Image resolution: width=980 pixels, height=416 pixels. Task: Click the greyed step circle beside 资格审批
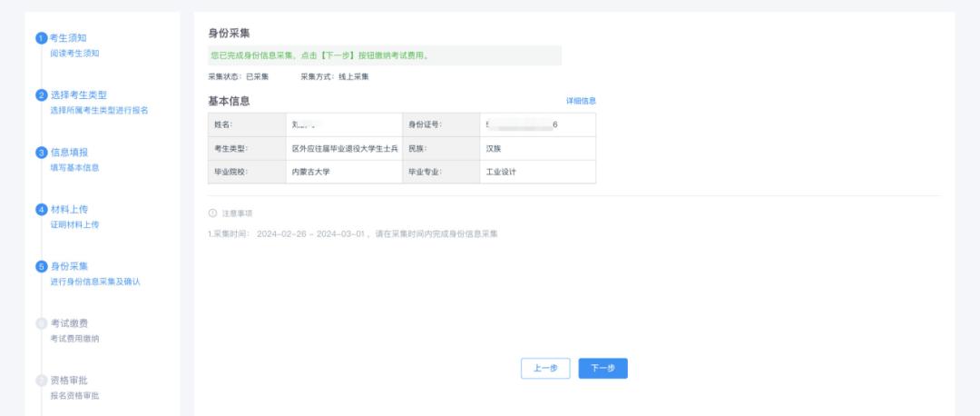[x=42, y=381]
